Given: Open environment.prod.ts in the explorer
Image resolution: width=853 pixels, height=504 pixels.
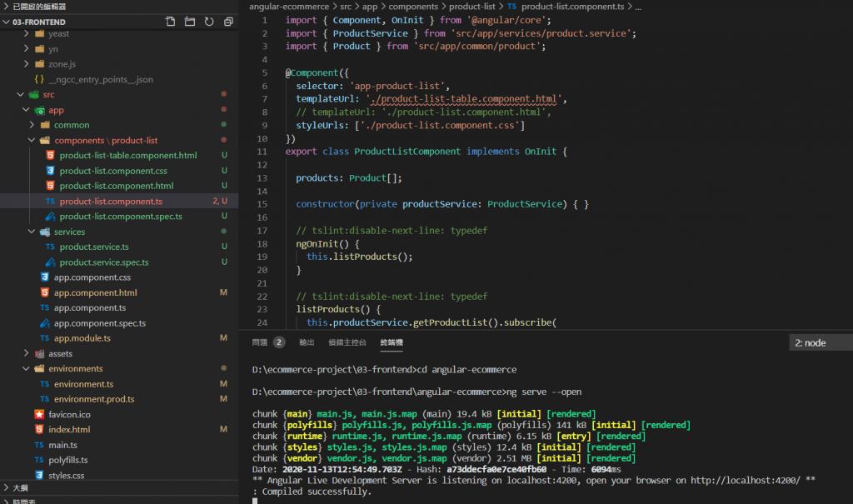Looking at the screenshot, I should [x=94, y=399].
